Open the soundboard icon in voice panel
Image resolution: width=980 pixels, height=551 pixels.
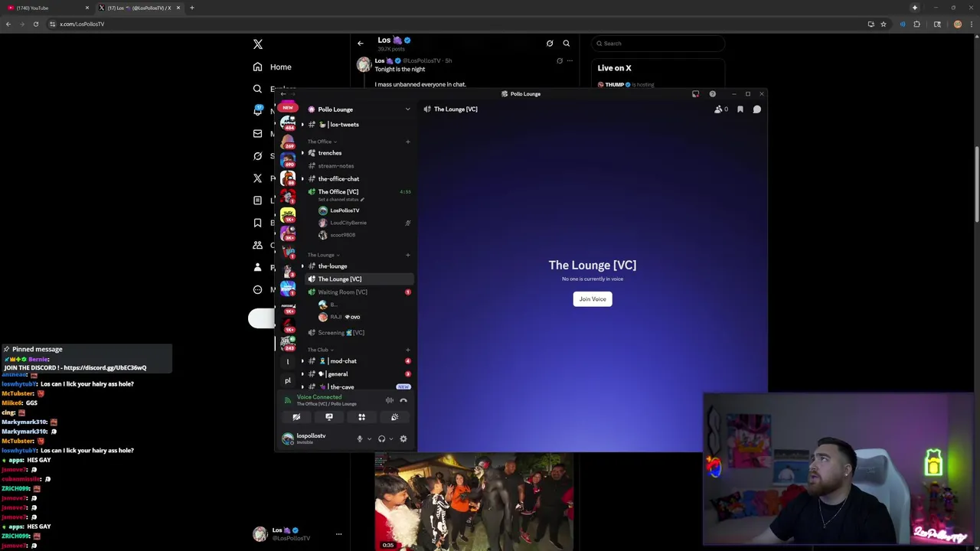[394, 417]
